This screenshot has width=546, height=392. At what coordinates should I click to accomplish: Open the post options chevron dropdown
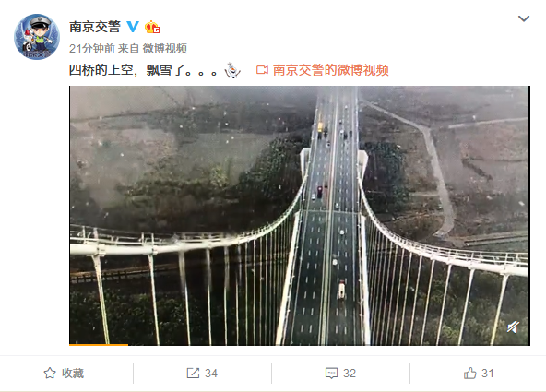pyautogui.click(x=523, y=18)
